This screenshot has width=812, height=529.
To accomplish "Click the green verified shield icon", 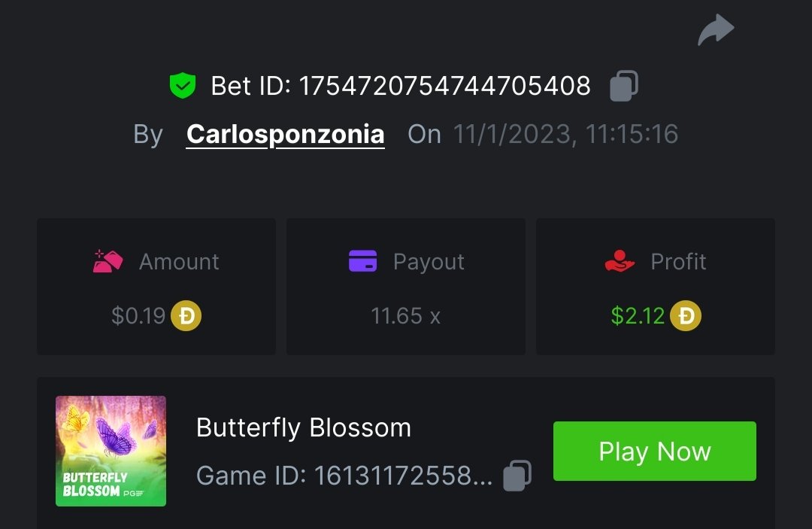I will 182,86.
